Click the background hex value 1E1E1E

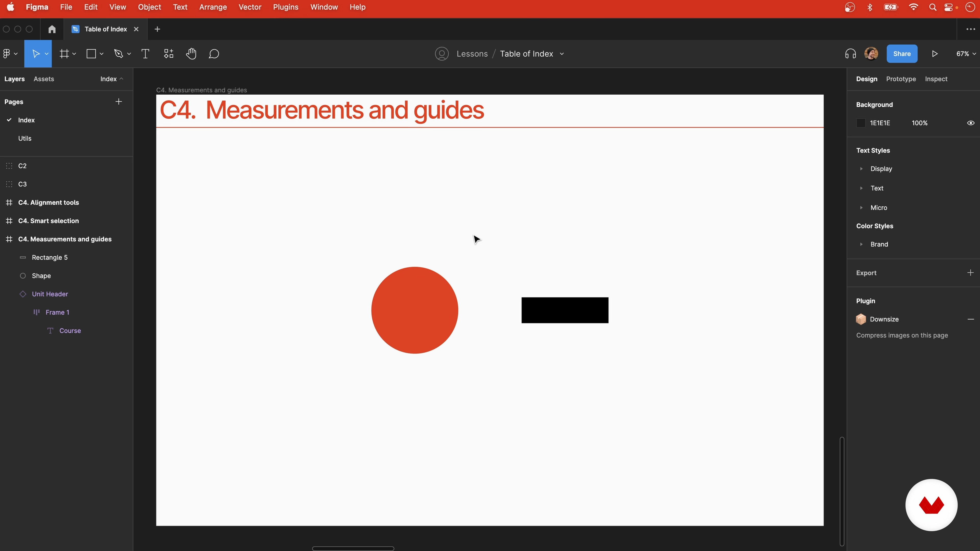coord(880,123)
